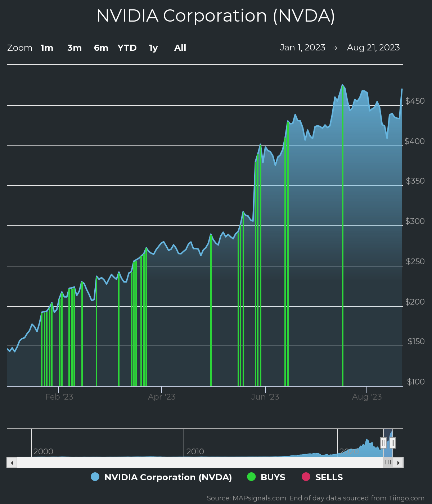Click the blue NVDA legend dot
The image size is (432, 504).
pos(95,477)
